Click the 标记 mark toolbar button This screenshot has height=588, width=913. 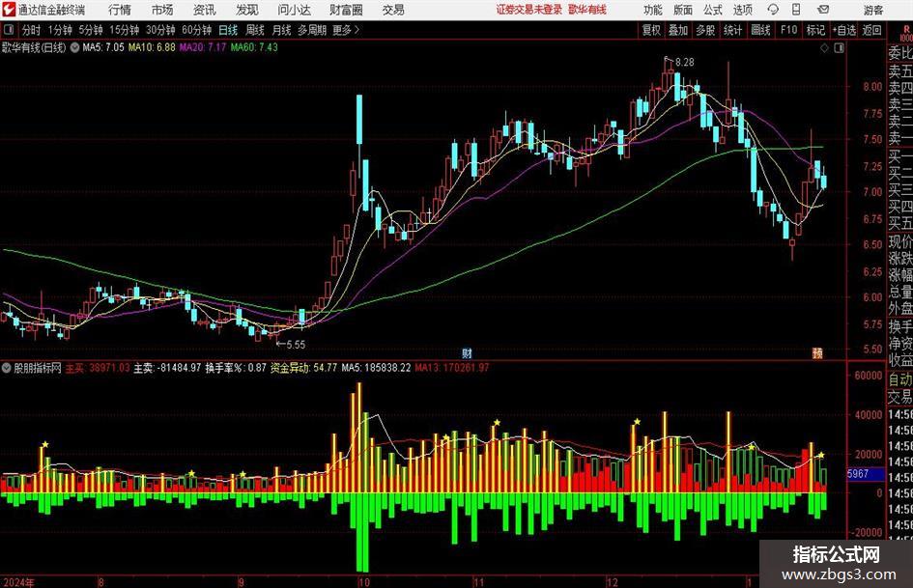[x=815, y=30]
